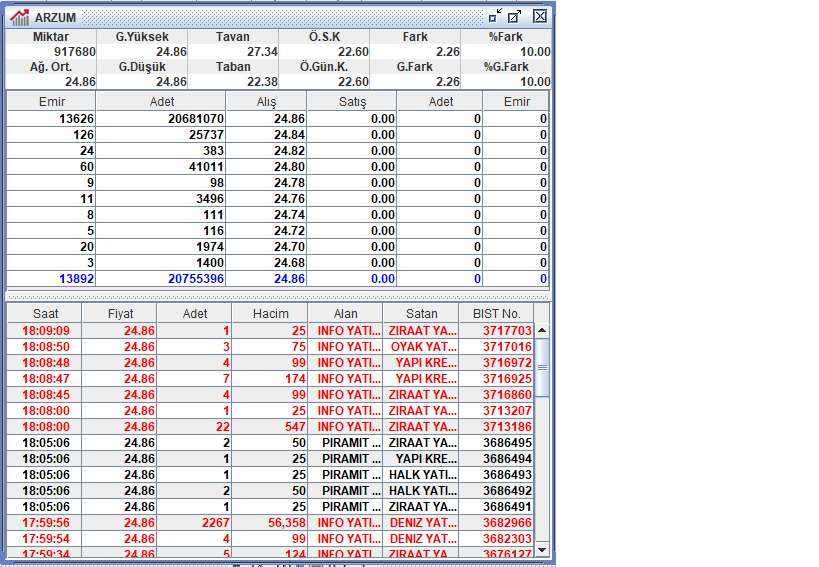
Task: Click the Ağ. Ort. label
Action: click(x=51, y=67)
